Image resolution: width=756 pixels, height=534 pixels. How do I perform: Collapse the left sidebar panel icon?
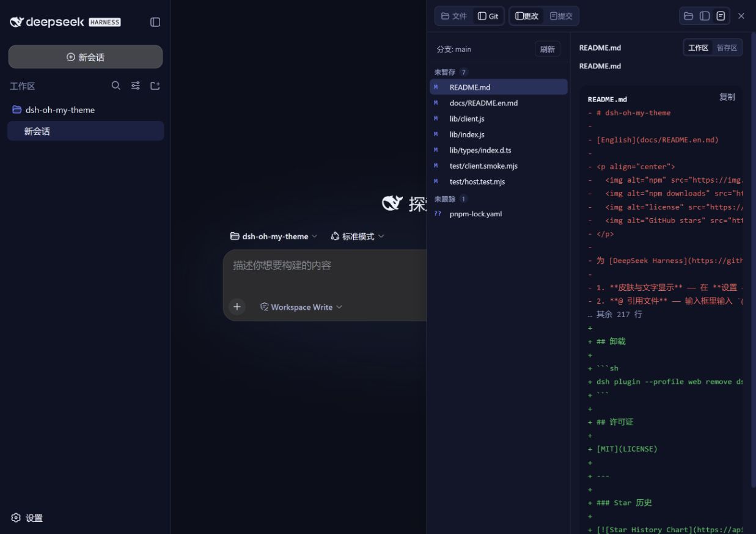coord(155,22)
